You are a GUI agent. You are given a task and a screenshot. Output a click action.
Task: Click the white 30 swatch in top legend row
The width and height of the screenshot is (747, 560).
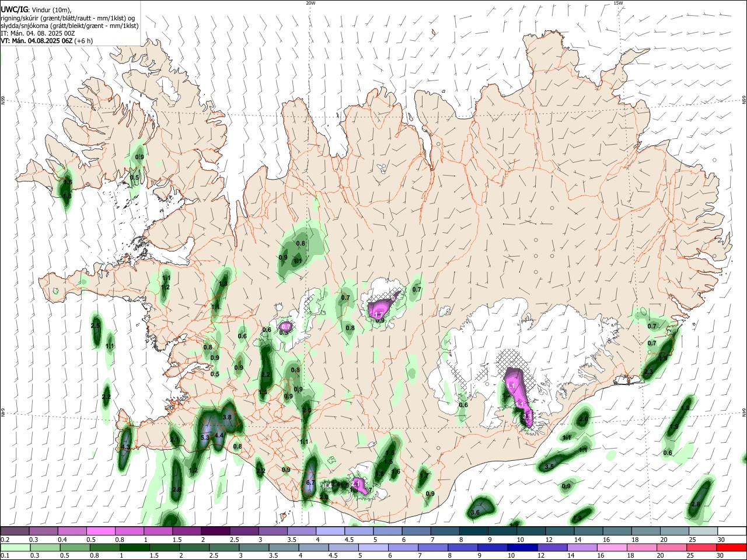click(x=732, y=531)
